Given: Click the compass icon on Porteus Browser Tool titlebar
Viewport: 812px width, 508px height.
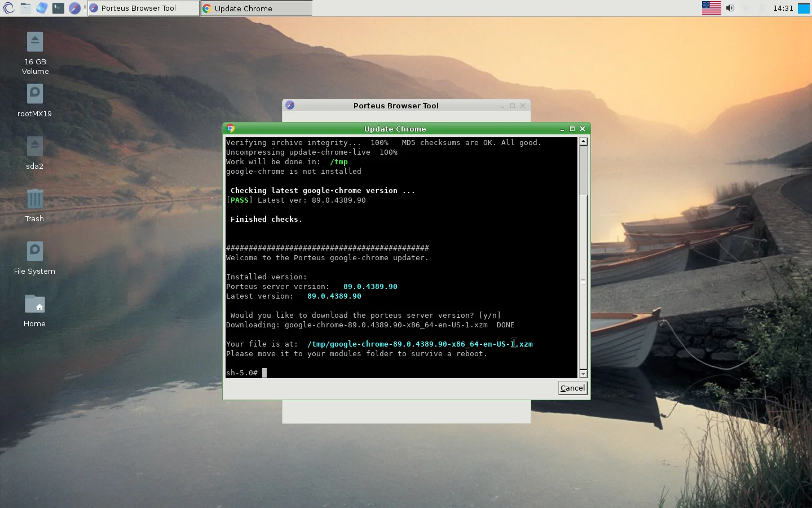Looking at the screenshot, I should tap(289, 105).
